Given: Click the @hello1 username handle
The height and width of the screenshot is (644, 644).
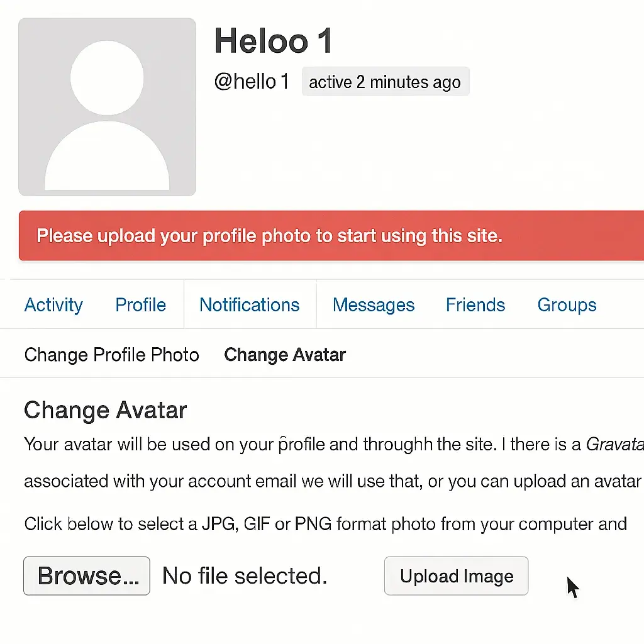Looking at the screenshot, I should (x=252, y=81).
